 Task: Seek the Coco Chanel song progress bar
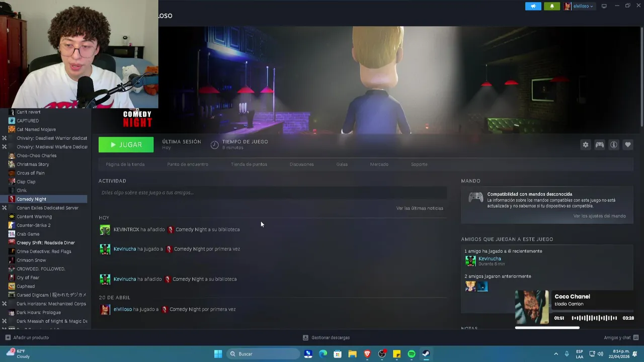575,328
